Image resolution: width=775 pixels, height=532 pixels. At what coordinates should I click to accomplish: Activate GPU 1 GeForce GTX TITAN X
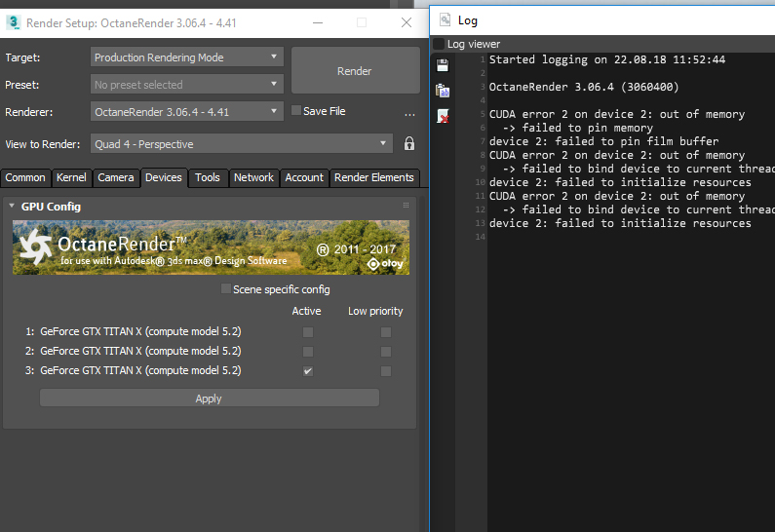(308, 332)
